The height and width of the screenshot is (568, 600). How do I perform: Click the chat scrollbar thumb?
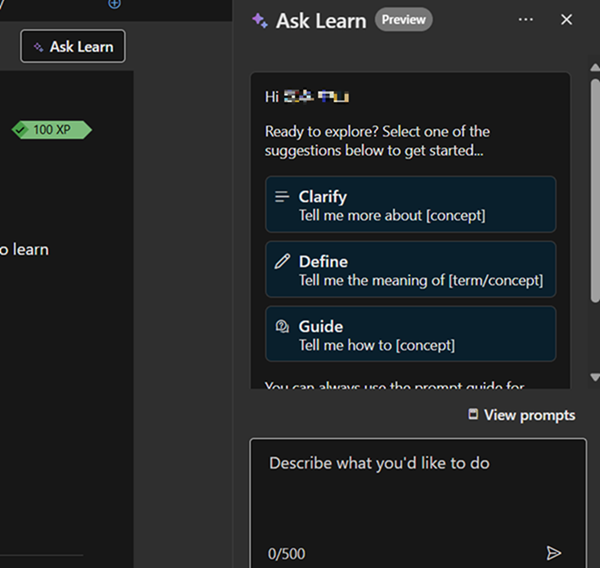coord(595,191)
